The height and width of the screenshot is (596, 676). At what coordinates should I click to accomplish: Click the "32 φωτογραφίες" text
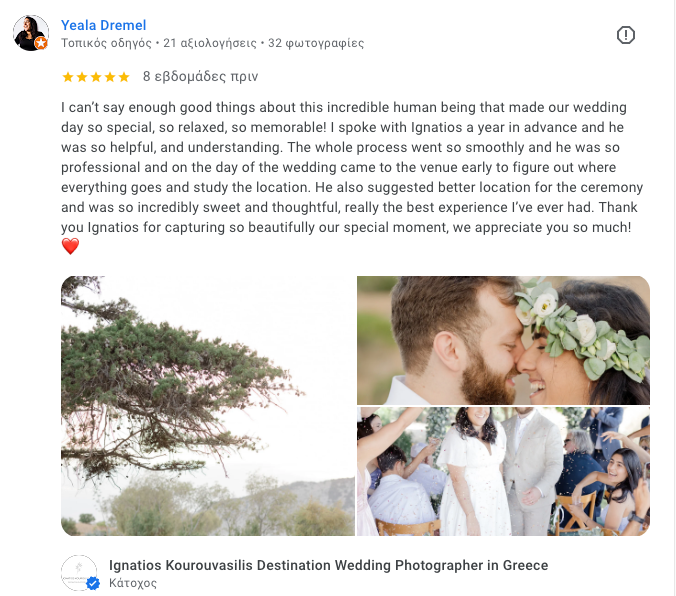pos(316,43)
